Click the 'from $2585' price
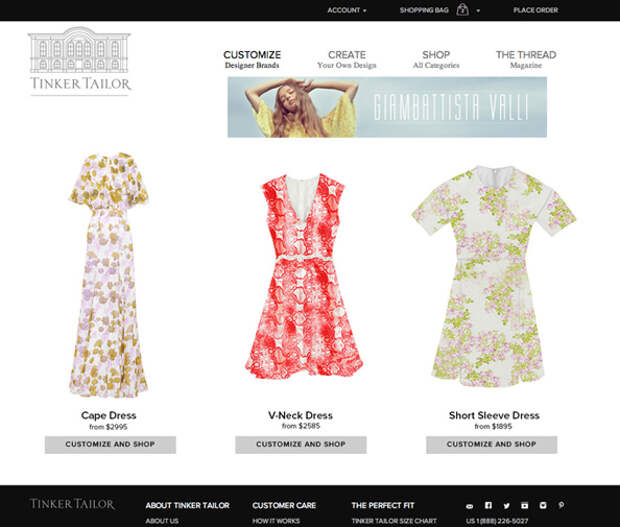Viewport: 620px width, 527px height. click(x=301, y=426)
